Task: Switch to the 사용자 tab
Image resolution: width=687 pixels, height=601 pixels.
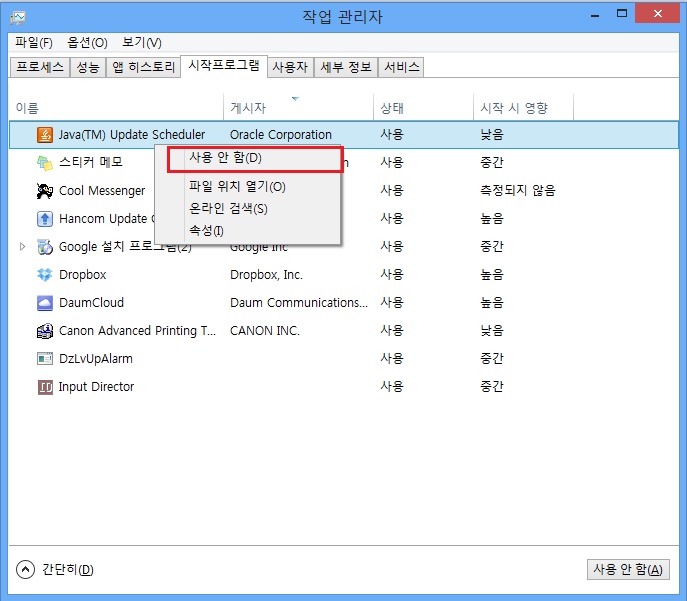Action: click(290, 67)
